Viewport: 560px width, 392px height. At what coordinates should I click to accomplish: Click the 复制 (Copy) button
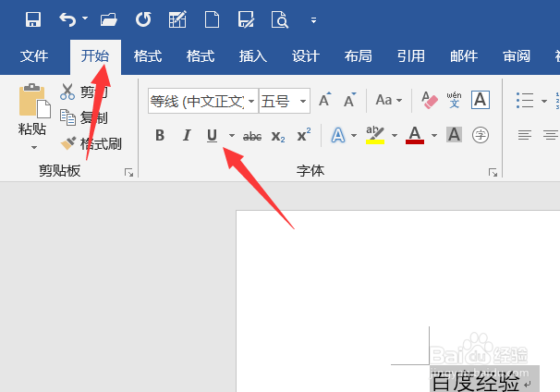pyautogui.click(x=84, y=117)
